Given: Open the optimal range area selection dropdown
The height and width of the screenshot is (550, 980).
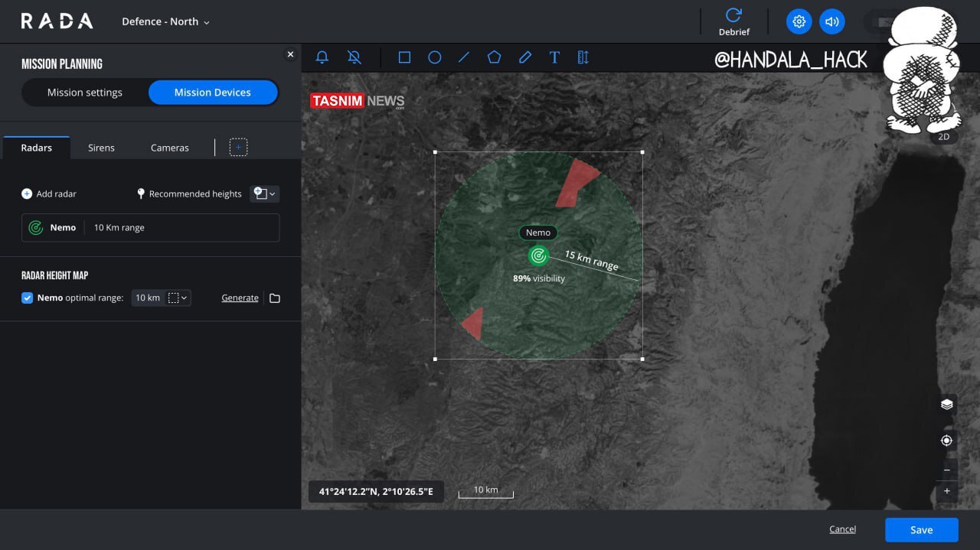Looking at the screenshot, I should pos(178,298).
